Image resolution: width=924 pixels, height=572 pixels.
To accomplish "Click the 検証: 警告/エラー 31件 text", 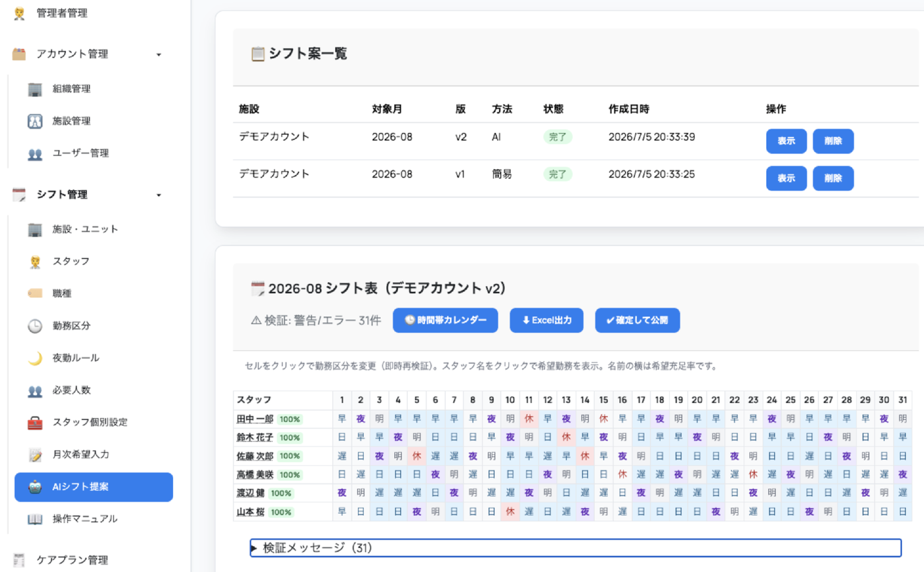I will pos(316,320).
